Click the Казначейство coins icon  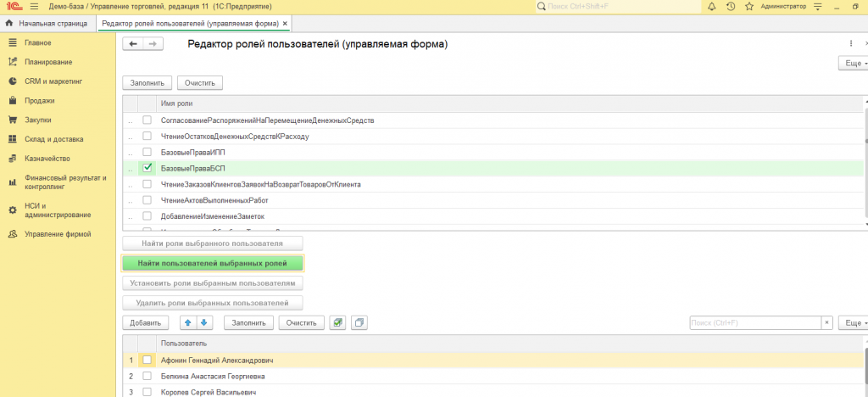pyautogui.click(x=12, y=159)
